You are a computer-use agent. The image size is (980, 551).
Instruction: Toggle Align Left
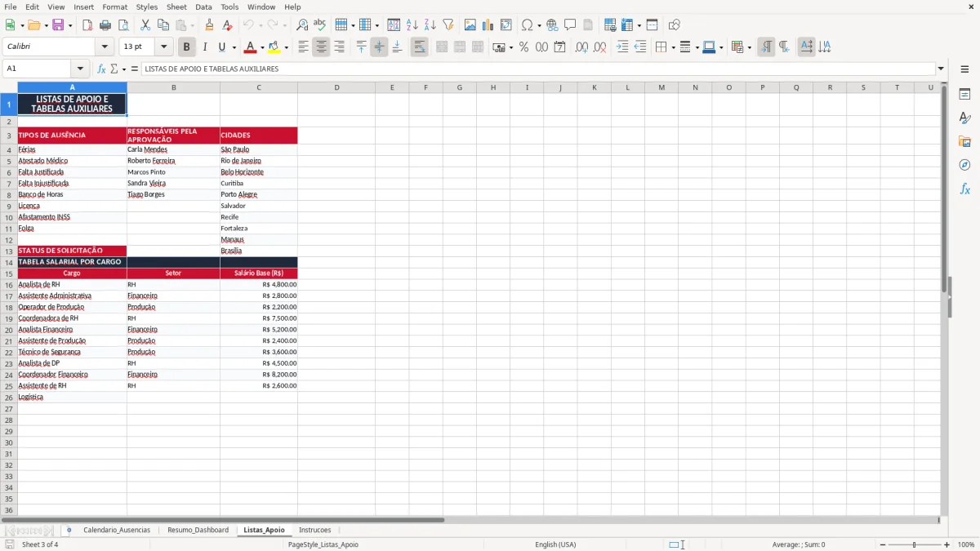point(303,47)
